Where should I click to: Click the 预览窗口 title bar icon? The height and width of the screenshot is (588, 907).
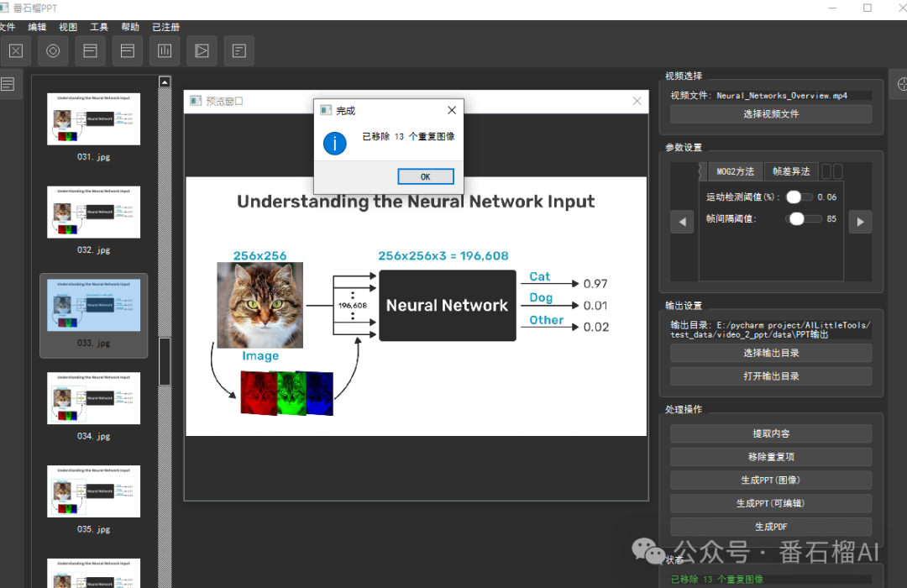196,102
